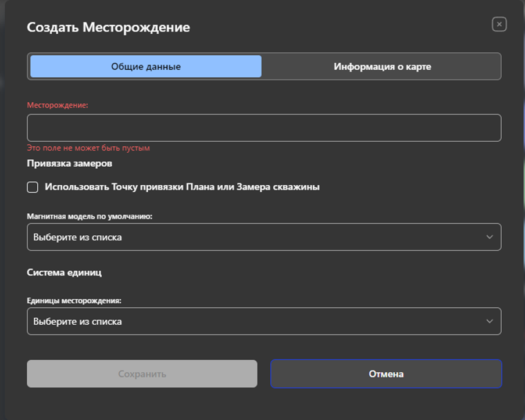
Task: Open the Информация о карте tab
Action: [382, 66]
